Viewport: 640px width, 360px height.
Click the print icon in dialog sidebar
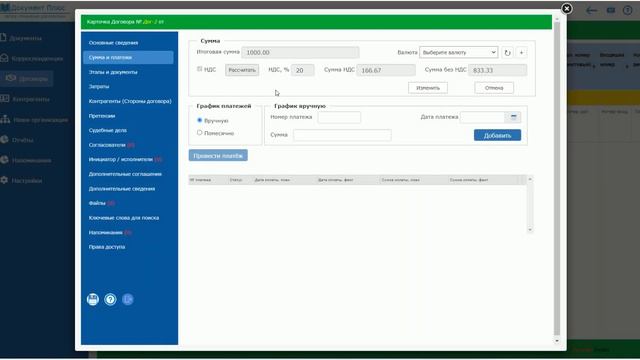pyautogui.click(x=93, y=299)
